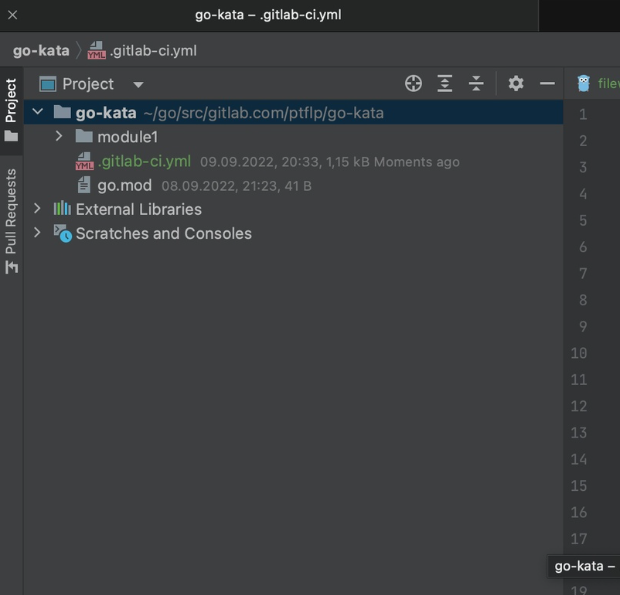Collapse the go-kata root folder
Screen dimensions: 620x595
click(x=38, y=112)
